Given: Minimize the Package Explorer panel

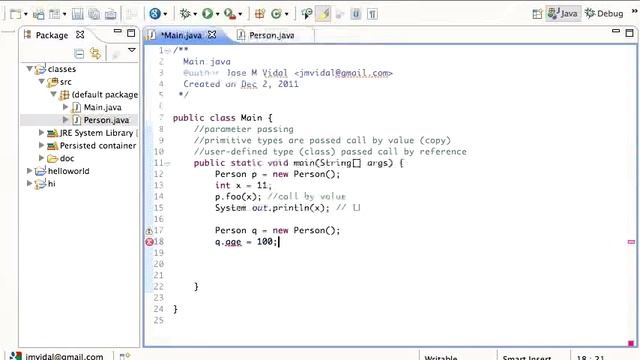Looking at the screenshot, I should (x=118, y=31).
